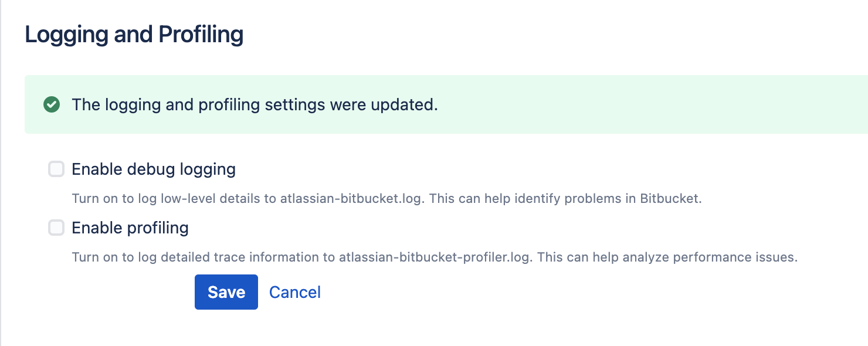Click the 'Enable debug logging' label text

coord(154,169)
